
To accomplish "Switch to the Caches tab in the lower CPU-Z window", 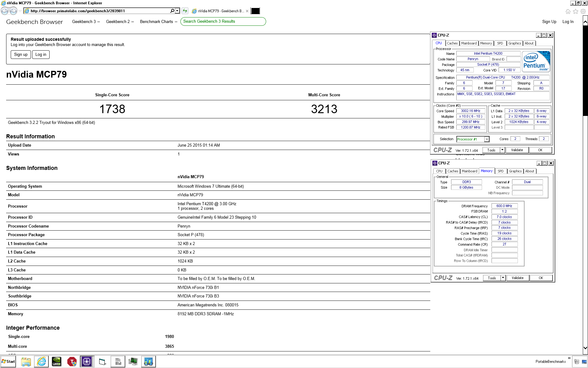I will click(453, 171).
